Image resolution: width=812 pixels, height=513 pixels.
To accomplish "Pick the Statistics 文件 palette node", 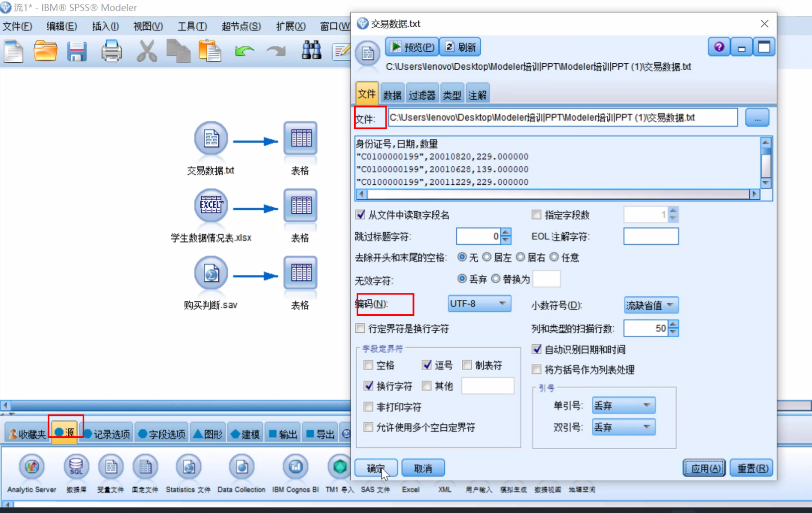I will 188,467.
